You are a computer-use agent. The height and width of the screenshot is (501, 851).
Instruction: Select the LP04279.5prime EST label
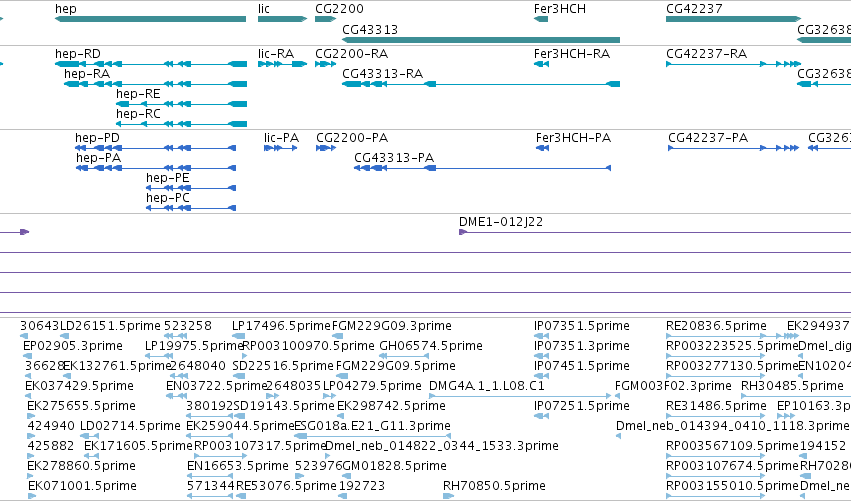(372, 386)
